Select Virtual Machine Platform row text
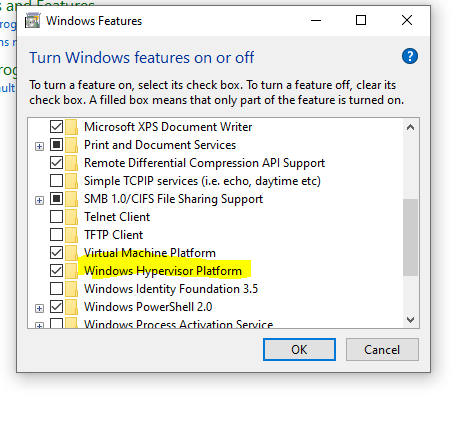 point(150,253)
